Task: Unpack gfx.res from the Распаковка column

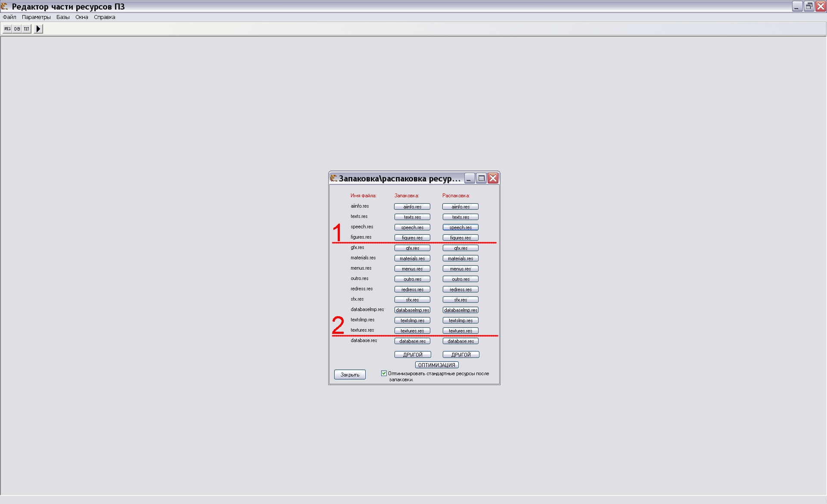Action: [x=460, y=248]
